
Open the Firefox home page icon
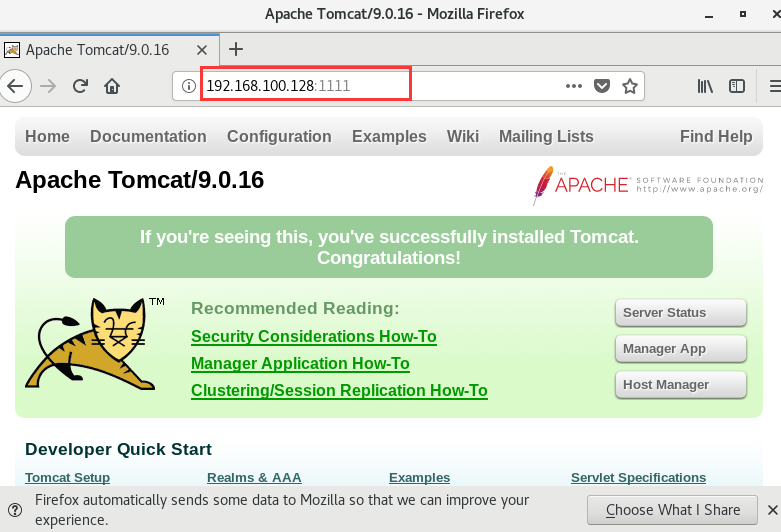pyautogui.click(x=112, y=86)
